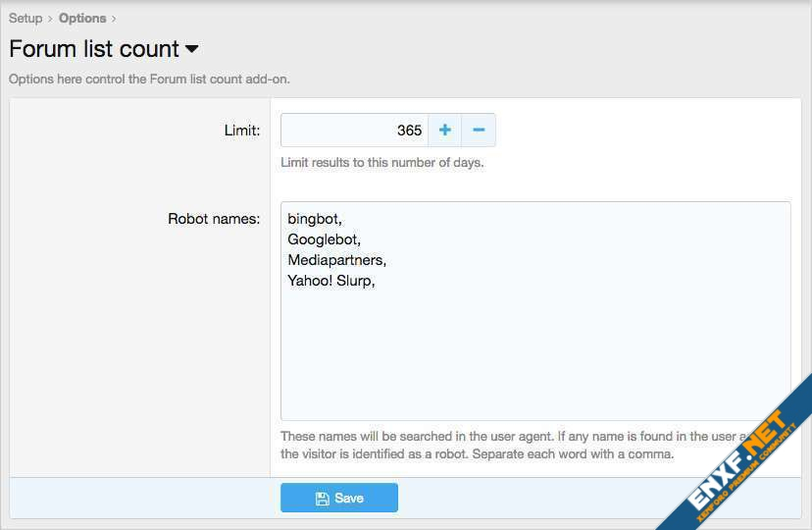Screen dimensions: 812x530
Task: Place cursor on the Googlebot entry
Action: pyautogui.click(x=325, y=239)
